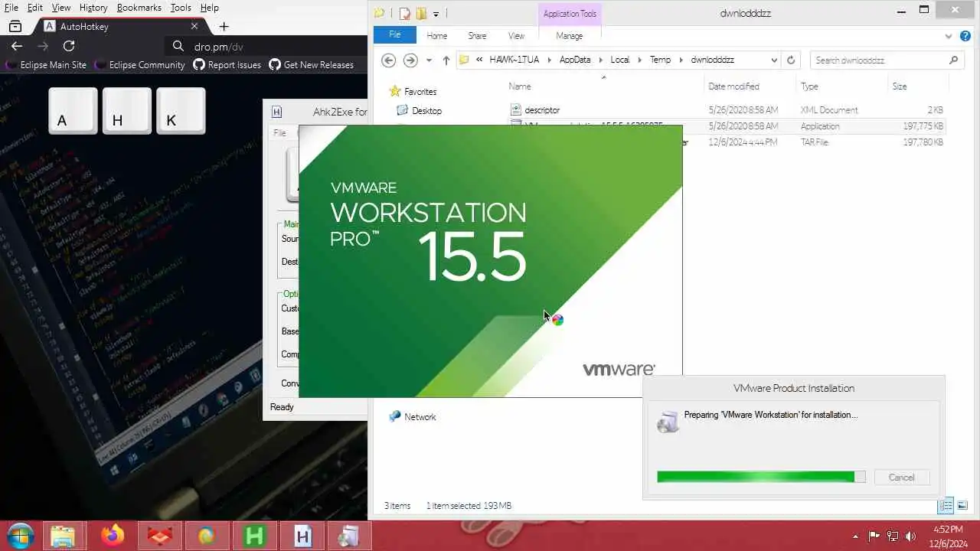Open Explorer help question mark icon

pos(966,35)
